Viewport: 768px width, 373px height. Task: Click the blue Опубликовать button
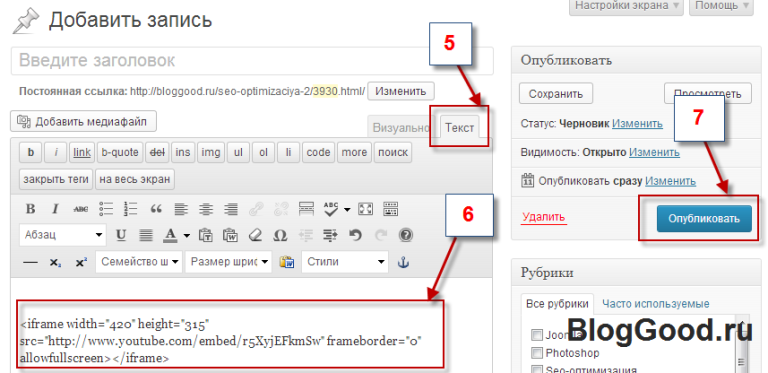click(704, 218)
